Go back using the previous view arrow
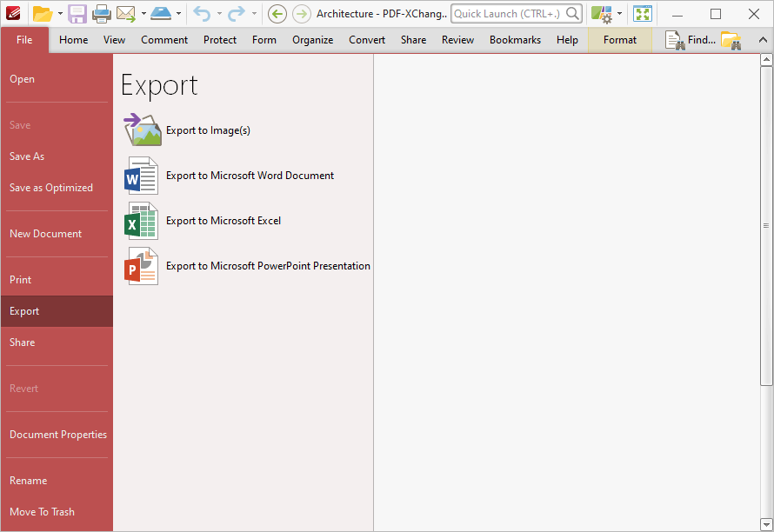 click(277, 14)
